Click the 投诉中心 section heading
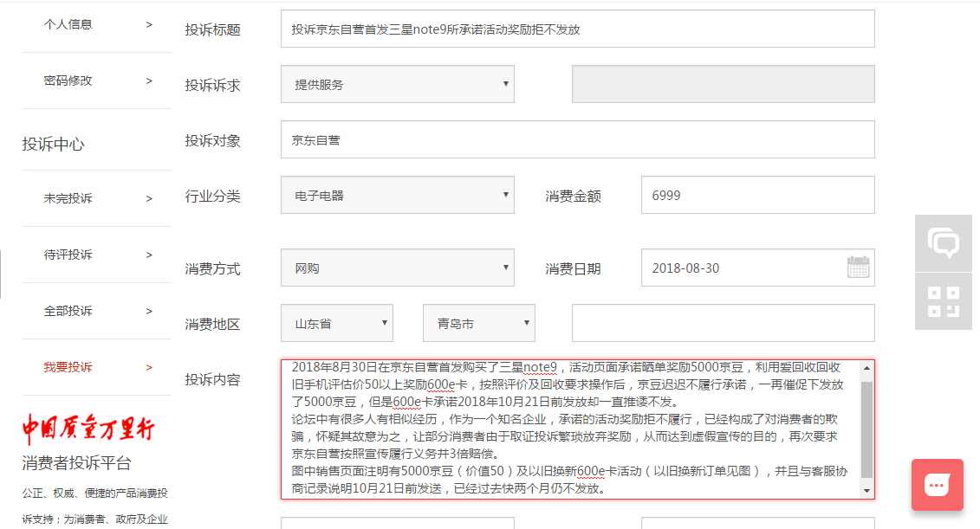The image size is (980, 529). [x=53, y=145]
